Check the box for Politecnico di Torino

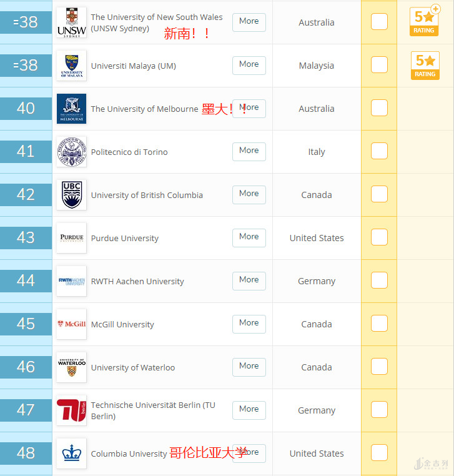click(379, 151)
